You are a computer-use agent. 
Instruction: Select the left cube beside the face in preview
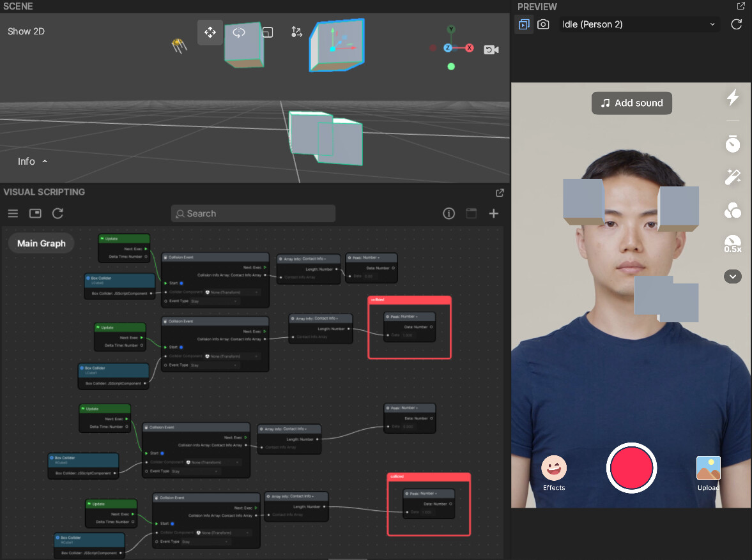click(x=584, y=201)
